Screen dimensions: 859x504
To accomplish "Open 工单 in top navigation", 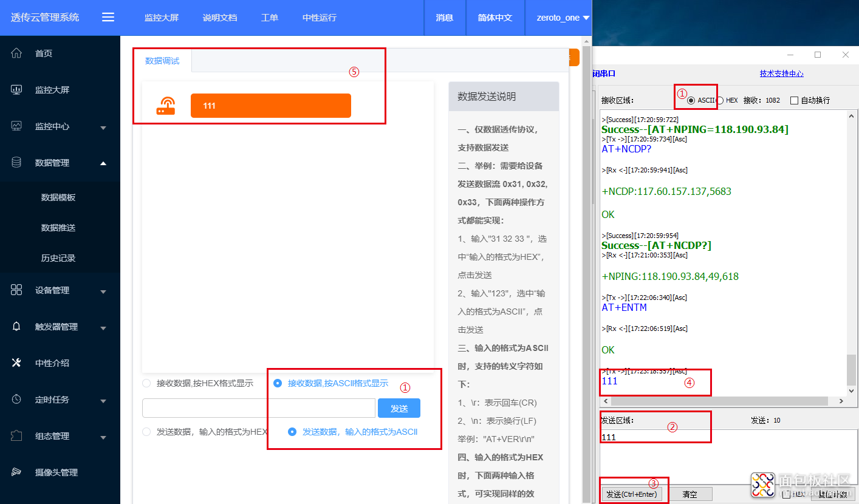I will pyautogui.click(x=270, y=18).
